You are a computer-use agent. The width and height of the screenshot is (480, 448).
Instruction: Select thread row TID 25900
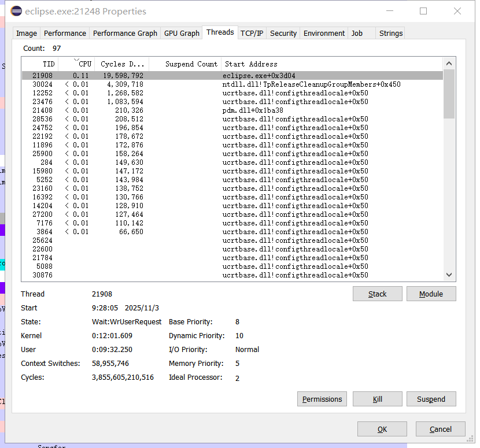point(232,154)
